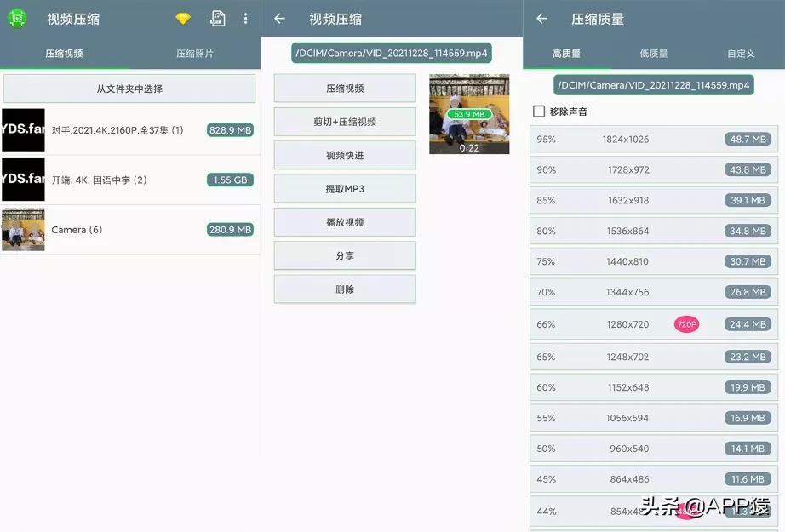Image resolution: width=785 pixels, height=532 pixels.
Task: Tap the batch compress document icon in toolbar
Action: tap(217, 17)
